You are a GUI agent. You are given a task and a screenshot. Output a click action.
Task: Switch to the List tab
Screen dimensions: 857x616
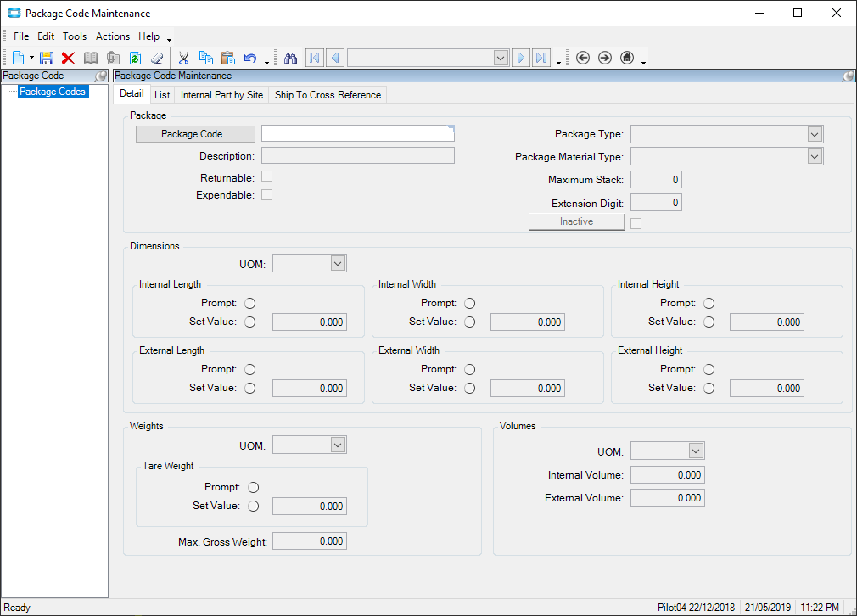click(x=162, y=95)
